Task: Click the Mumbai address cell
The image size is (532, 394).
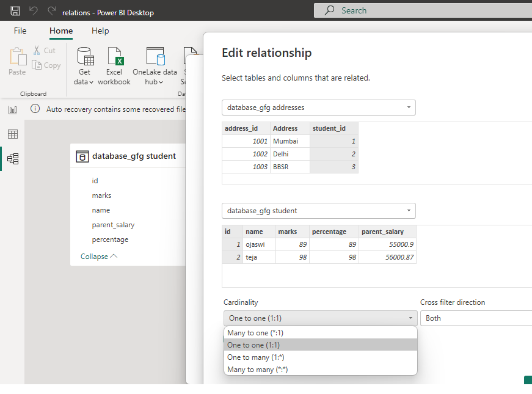Action: click(x=290, y=141)
